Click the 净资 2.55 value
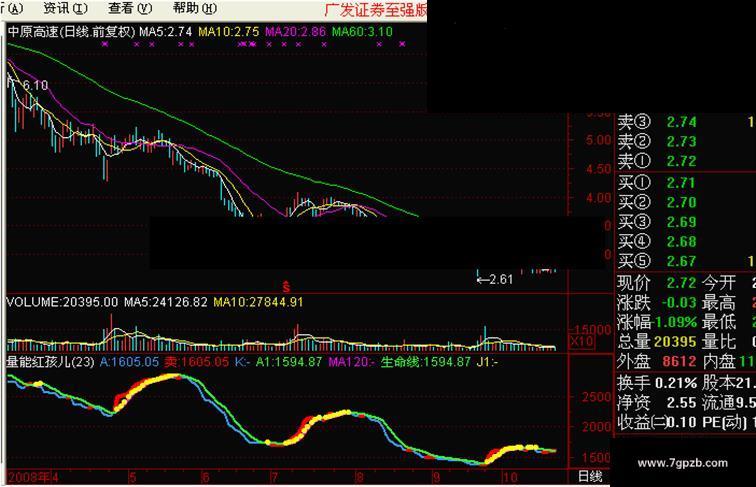This screenshot has width=756, height=487. [681, 403]
